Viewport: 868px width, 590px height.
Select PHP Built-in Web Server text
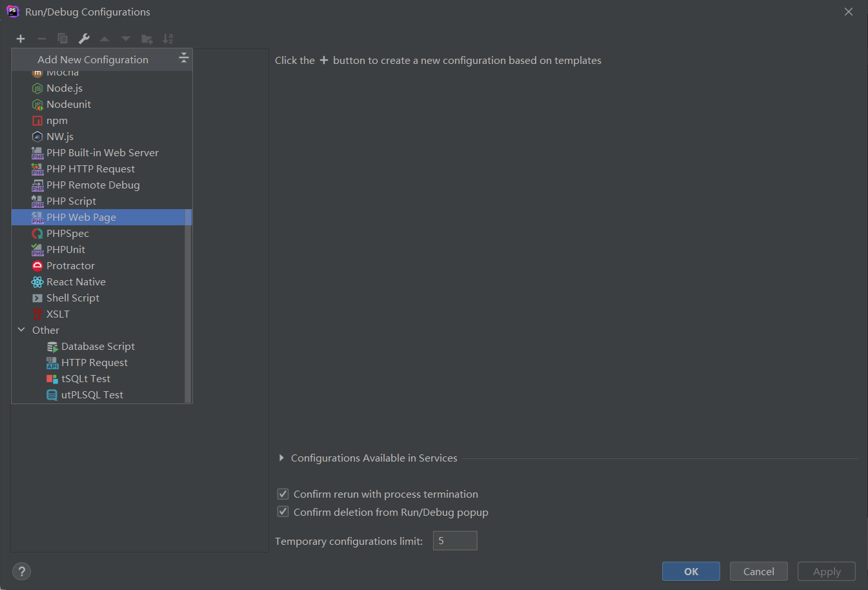pos(103,153)
